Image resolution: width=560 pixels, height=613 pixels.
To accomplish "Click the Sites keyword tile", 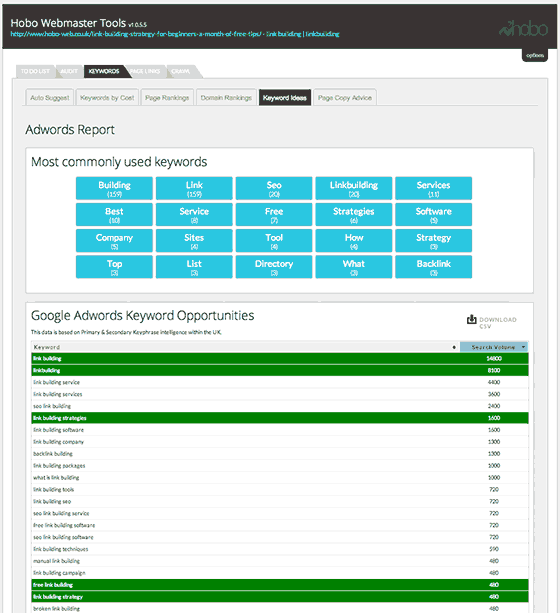I will (x=194, y=240).
